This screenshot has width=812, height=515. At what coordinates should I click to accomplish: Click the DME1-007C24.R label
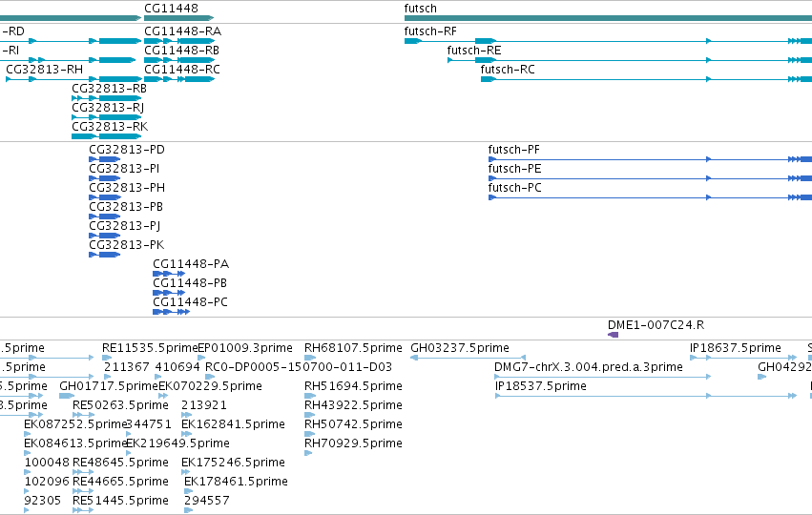[656, 325]
